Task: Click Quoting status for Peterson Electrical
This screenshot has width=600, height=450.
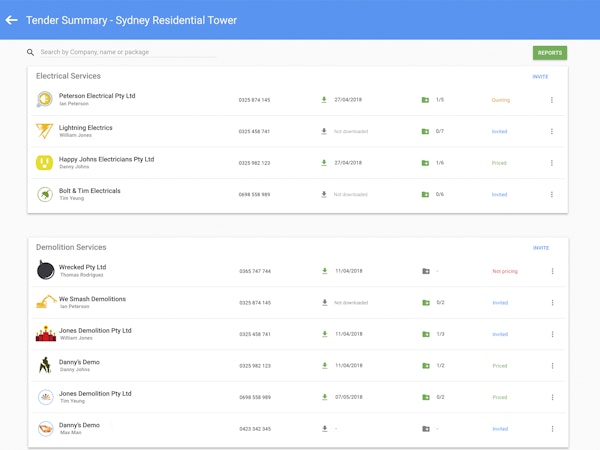Action: [x=500, y=100]
